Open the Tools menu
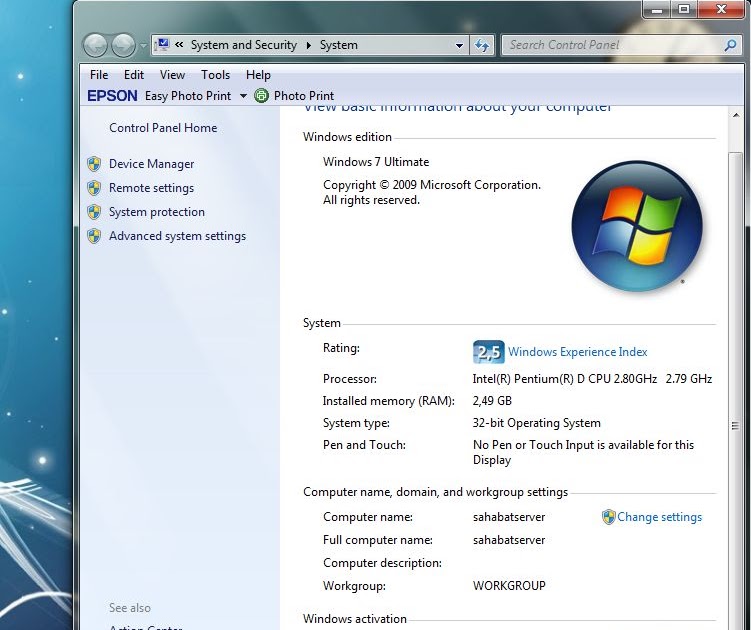Screen dimensions: 751x630 [x=216, y=75]
